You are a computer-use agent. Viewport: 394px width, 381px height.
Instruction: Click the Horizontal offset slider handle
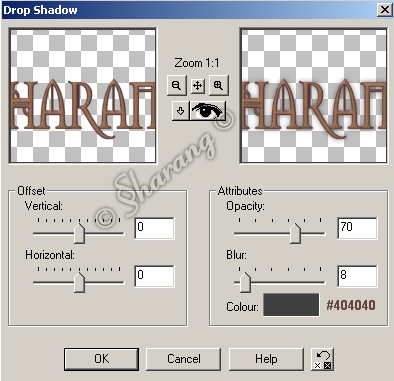pos(79,282)
